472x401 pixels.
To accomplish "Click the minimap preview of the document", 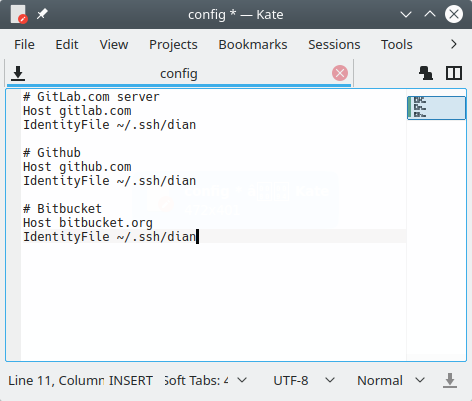I will tap(436, 108).
